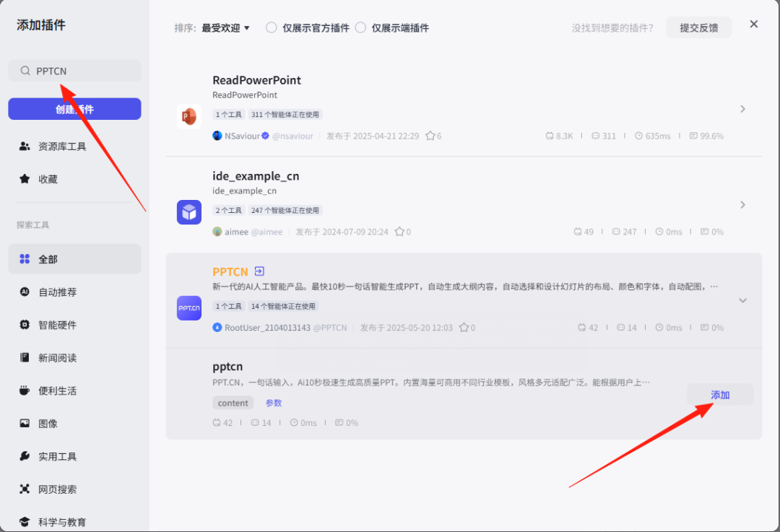This screenshot has width=780, height=532.
Task: Click the PPTCN orange plugin title
Action: click(230, 272)
